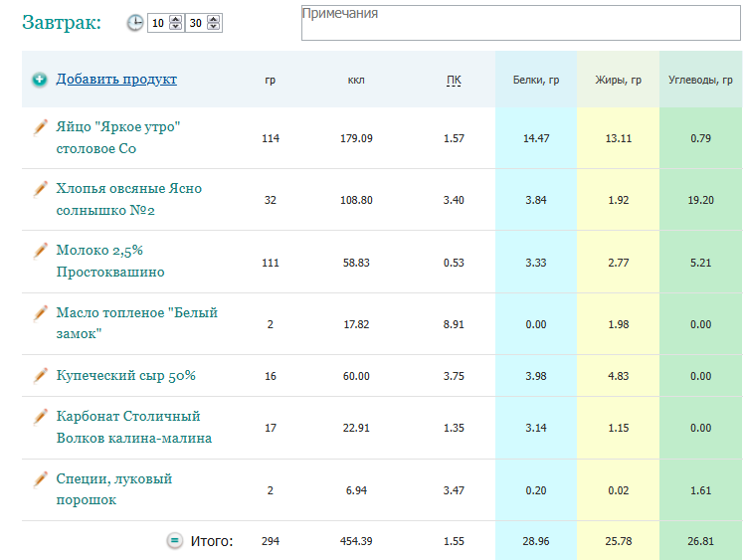Select total calories 454.39
743x560 pixels.
pos(356,541)
